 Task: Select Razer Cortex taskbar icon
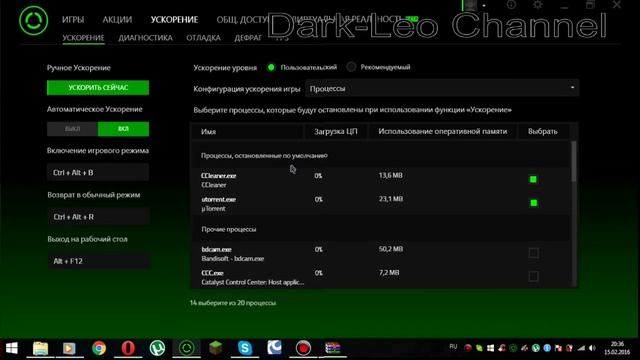point(187,348)
